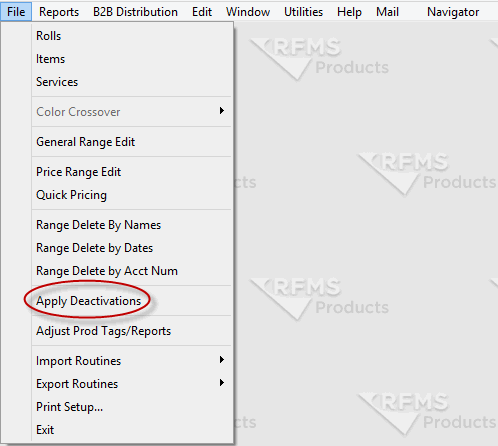Open the Reports menu

pyautogui.click(x=59, y=12)
